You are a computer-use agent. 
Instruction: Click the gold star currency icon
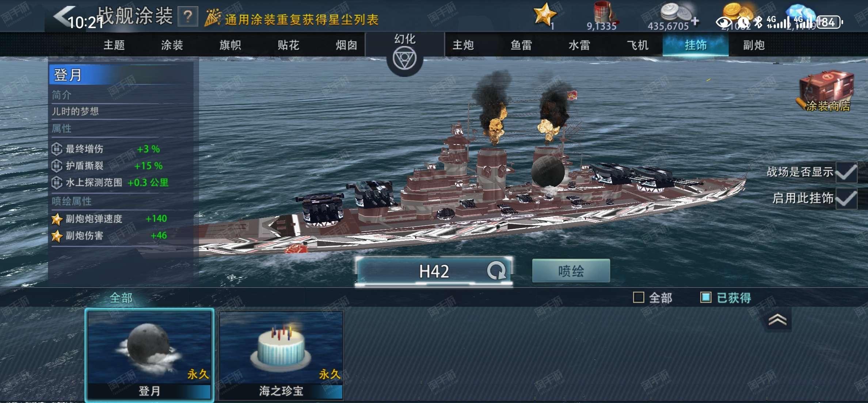click(544, 14)
